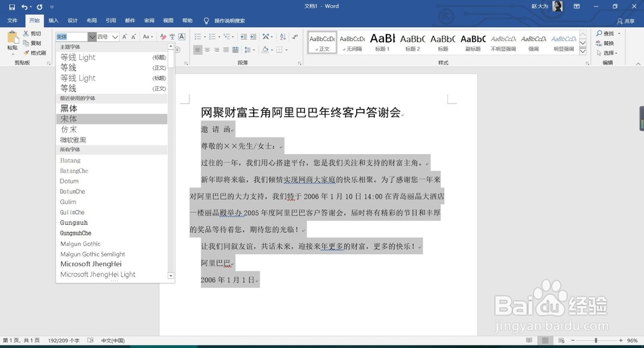
Task: Decrease paragraph indent
Action: [x=243, y=37]
